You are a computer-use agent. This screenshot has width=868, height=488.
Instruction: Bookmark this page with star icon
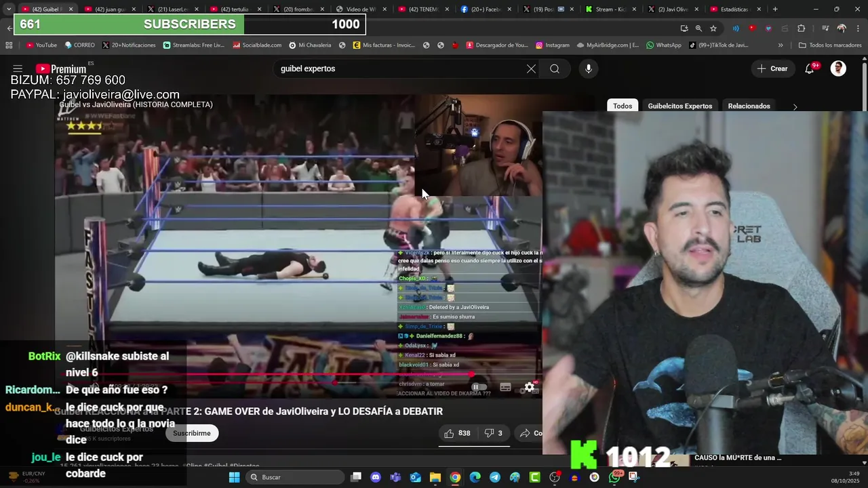tap(713, 28)
